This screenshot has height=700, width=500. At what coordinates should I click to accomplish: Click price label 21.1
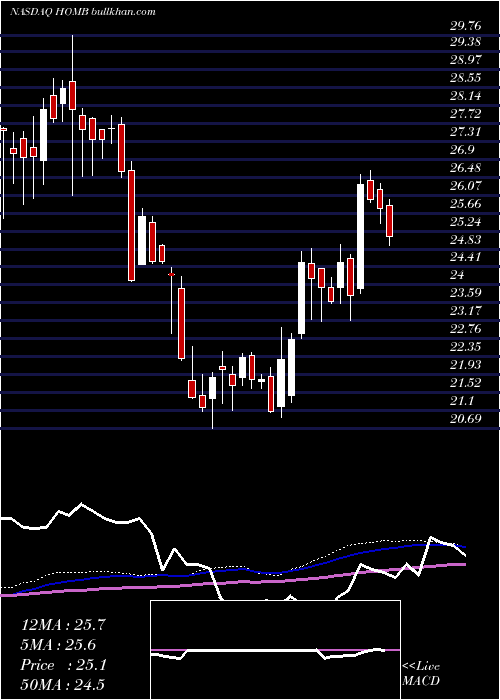[462, 401]
